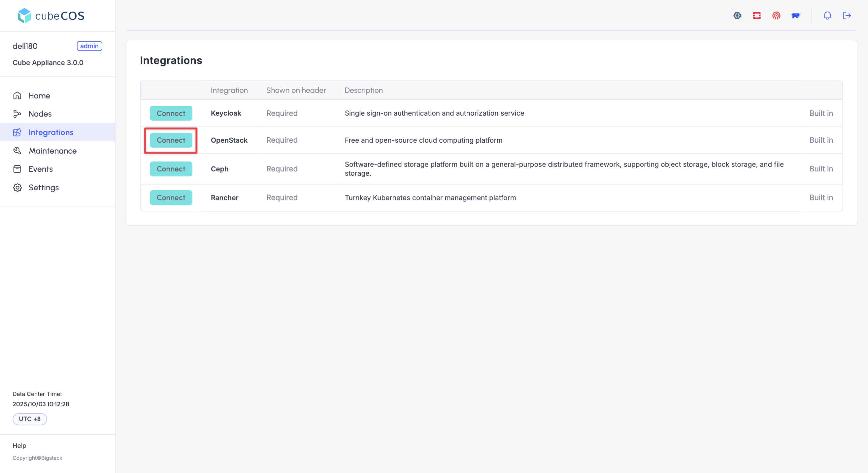Viewport: 868px width, 473px height.
Task: Click the Ceph software-defined storage description
Action: (564, 169)
